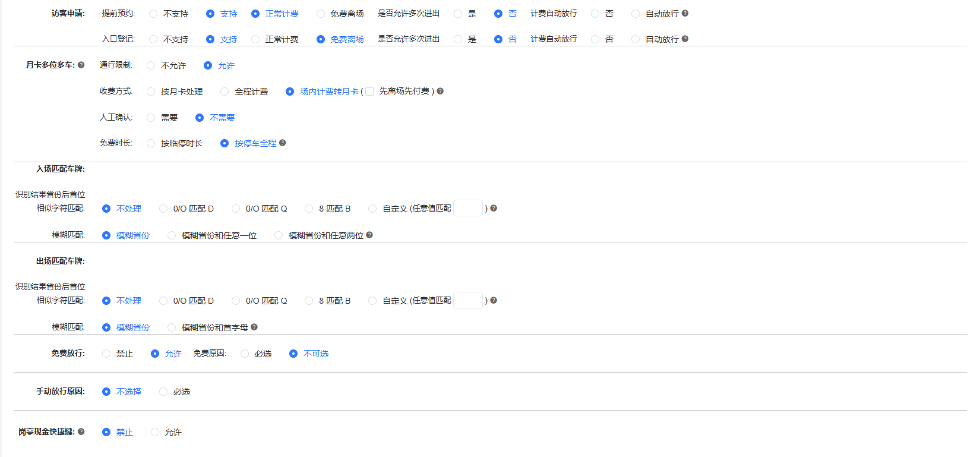Set 通行限制 to 不允许

tap(151, 65)
